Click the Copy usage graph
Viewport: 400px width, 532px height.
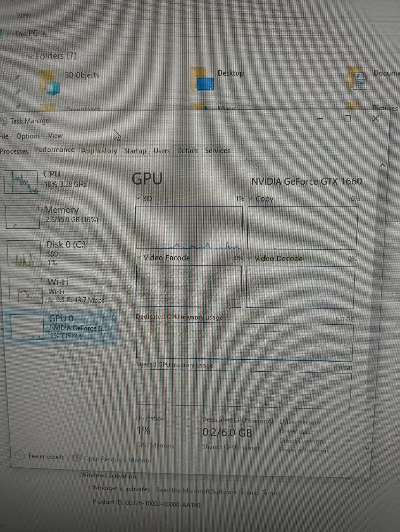pyautogui.click(x=302, y=228)
